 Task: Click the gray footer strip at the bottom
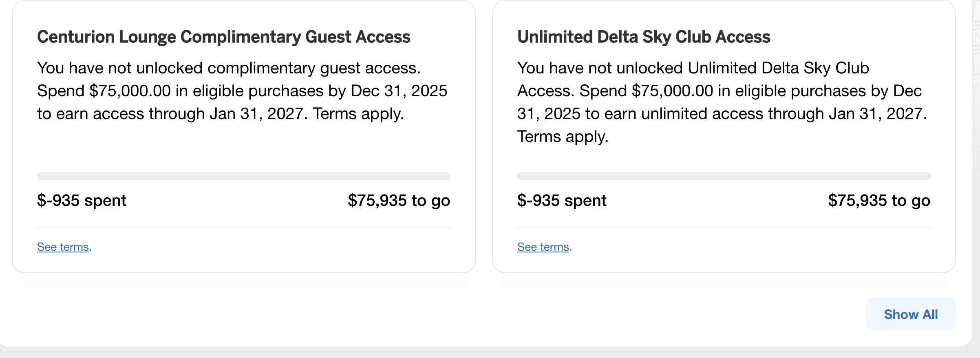[x=489, y=353]
